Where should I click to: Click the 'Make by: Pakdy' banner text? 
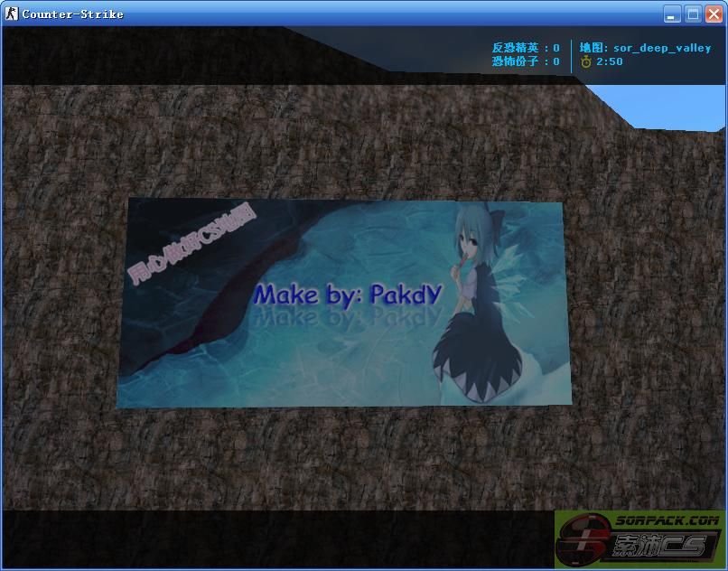[348, 295]
